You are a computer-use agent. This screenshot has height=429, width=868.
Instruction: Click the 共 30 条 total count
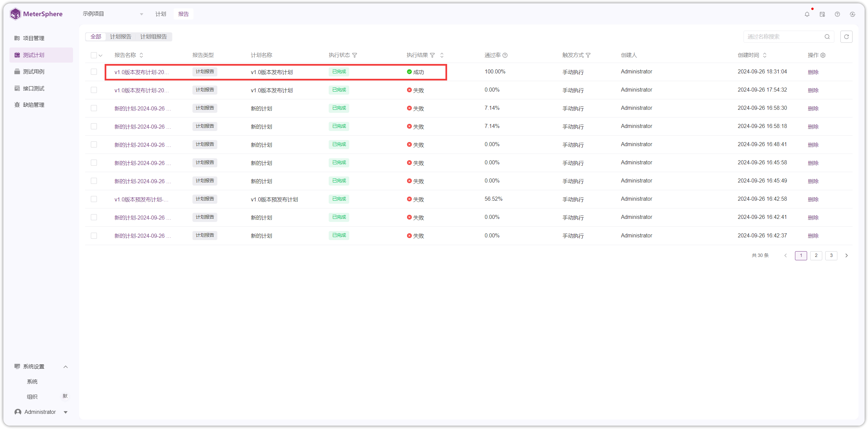coord(760,256)
